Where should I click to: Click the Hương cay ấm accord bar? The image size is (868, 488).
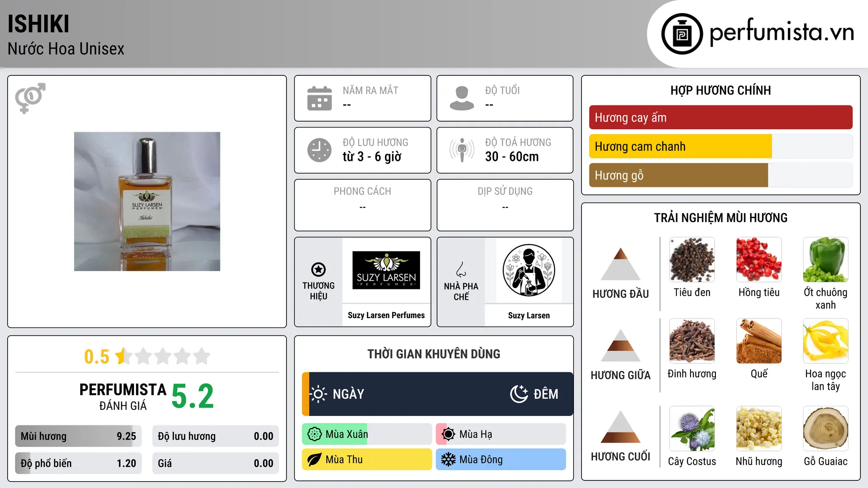click(721, 117)
